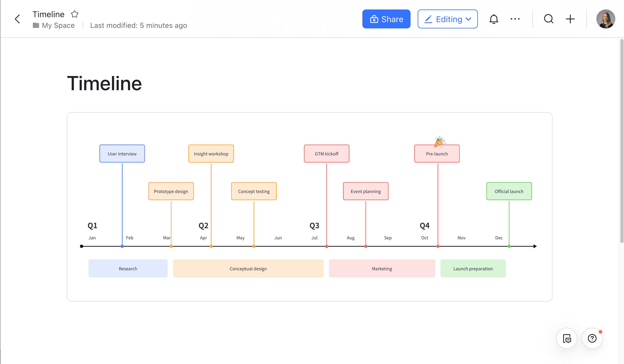Screen dimensions: 624x364
Task: Click the Pre-launch event label
Action: tap(437, 153)
